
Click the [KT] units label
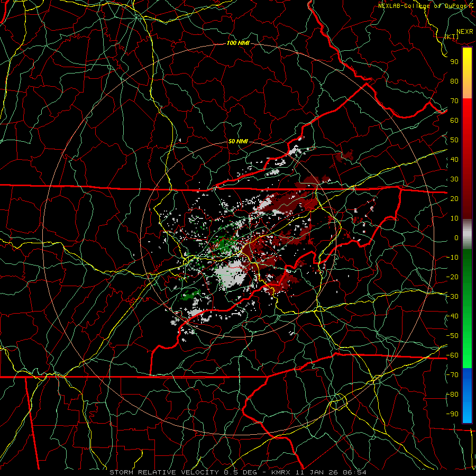452,36
